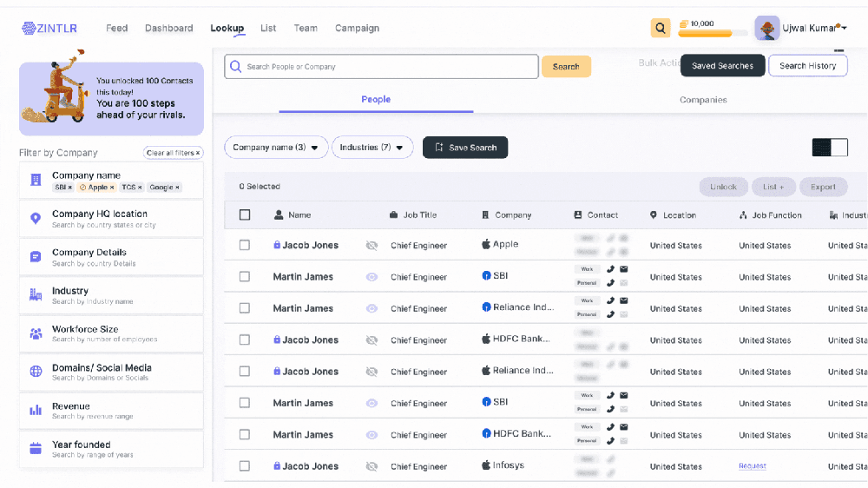Remove the Google filter tag
Viewport: 868px width, 488px height.
(x=177, y=188)
